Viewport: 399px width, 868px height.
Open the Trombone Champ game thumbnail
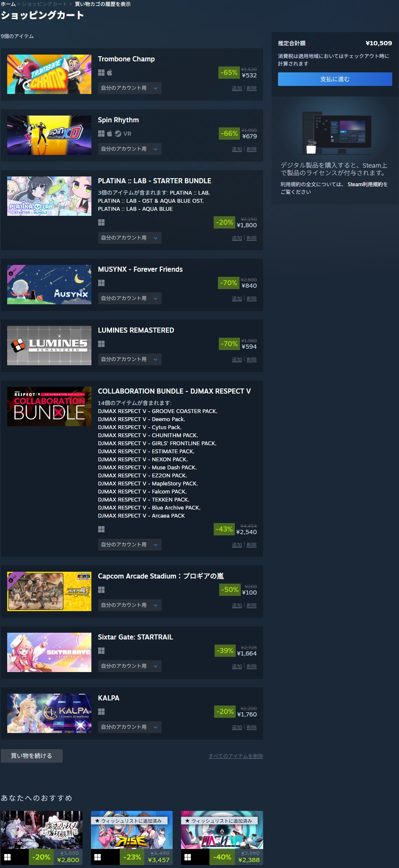[x=49, y=74]
